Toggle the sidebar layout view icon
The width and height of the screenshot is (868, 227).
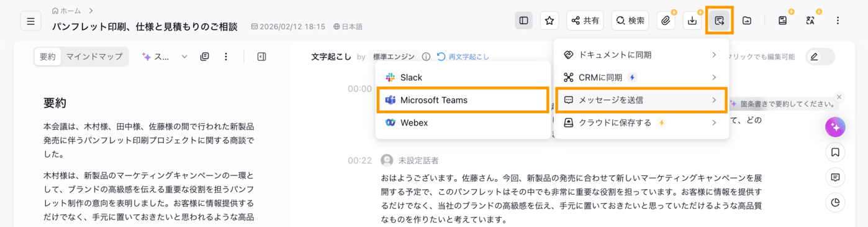[523, 21]
